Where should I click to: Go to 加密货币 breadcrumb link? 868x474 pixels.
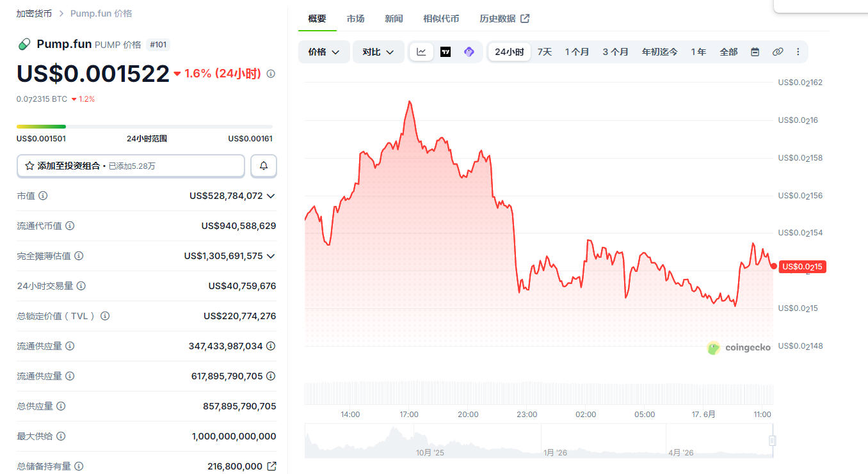(x=34, y=13)
